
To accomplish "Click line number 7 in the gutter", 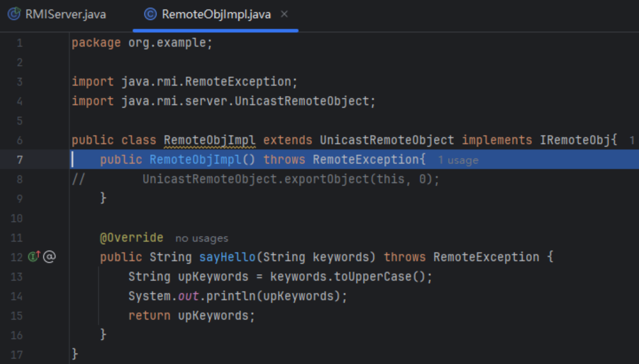I will coord(20,160).
